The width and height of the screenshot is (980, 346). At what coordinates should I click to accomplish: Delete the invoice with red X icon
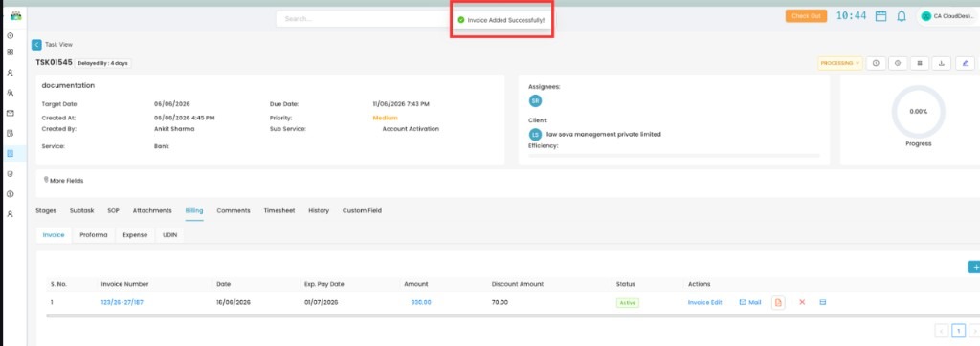802,302
